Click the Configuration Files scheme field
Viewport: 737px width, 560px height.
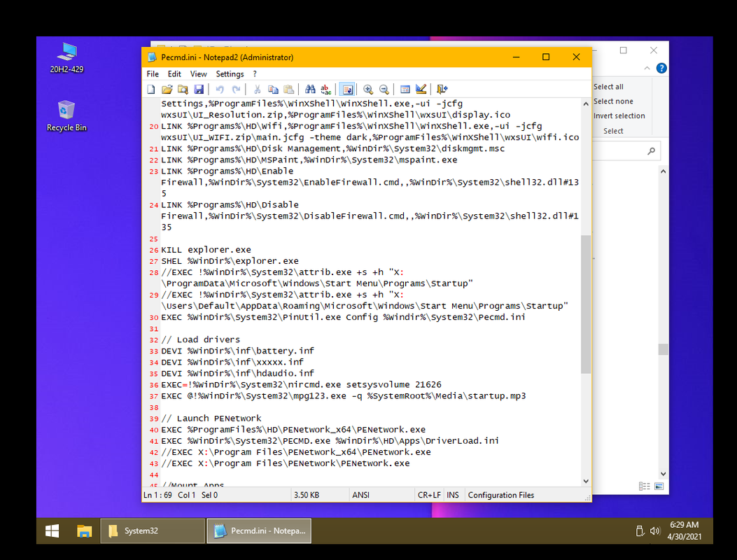501,495
